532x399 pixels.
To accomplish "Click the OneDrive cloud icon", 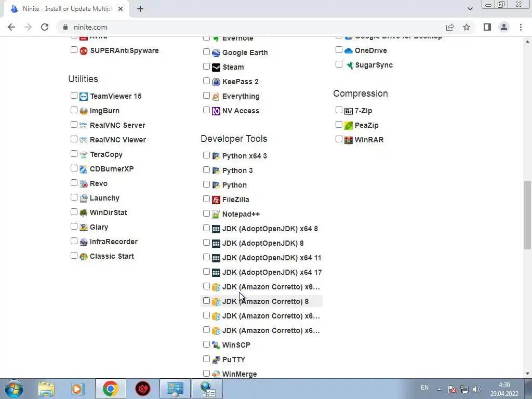I will 349,50.
